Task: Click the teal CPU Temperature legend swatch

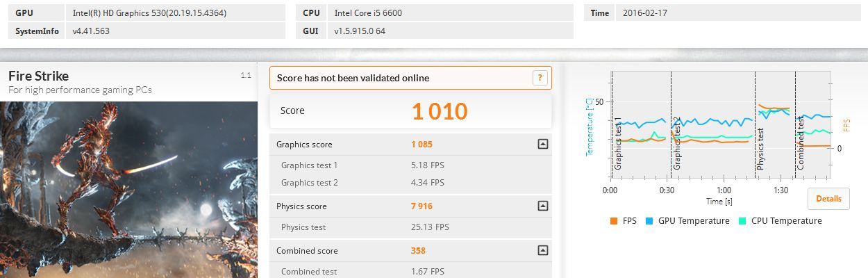Action: [x=742, y=221]
